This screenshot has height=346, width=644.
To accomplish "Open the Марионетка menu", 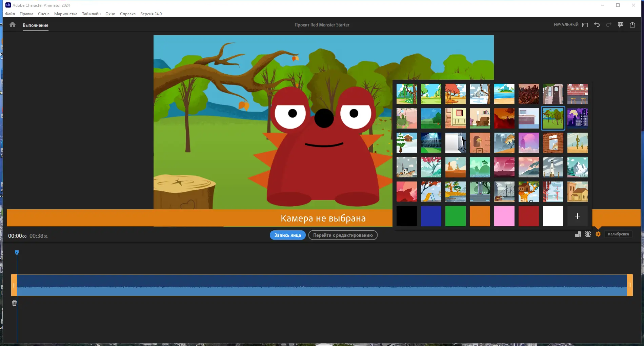I will coord(66,14).
